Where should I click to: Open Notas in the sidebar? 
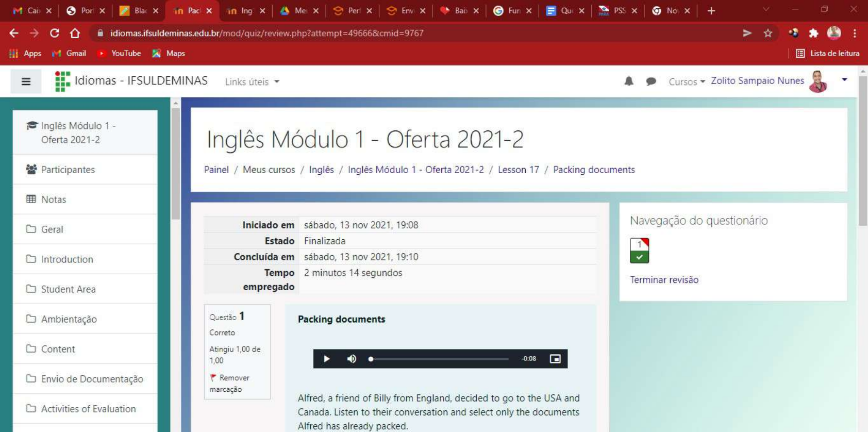point(54,200)
